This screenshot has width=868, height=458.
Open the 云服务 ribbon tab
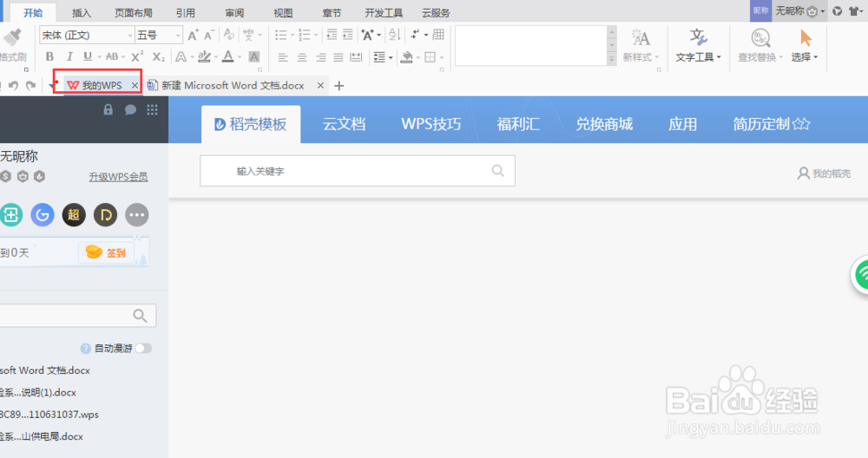point(436,13)
